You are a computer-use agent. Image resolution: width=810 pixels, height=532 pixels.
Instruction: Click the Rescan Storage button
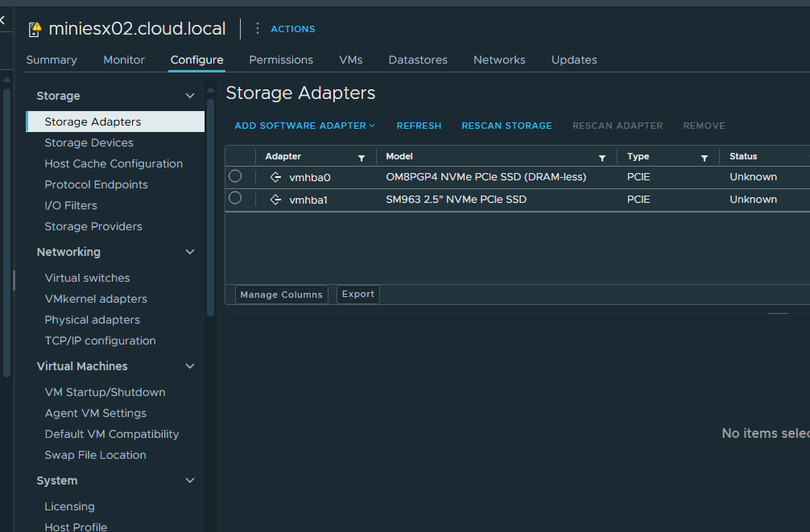tap(506, 126)
